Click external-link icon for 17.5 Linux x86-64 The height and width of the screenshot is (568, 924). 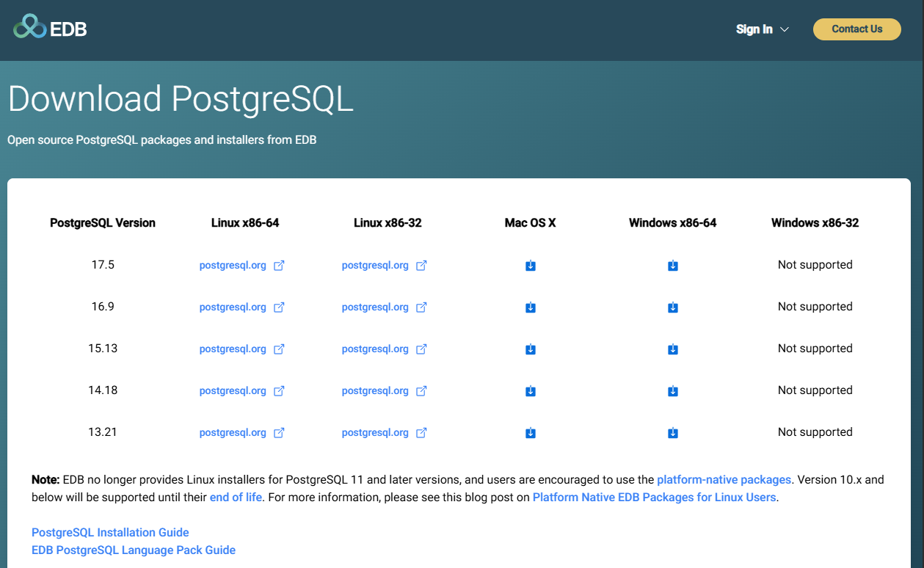coord(279,266)
